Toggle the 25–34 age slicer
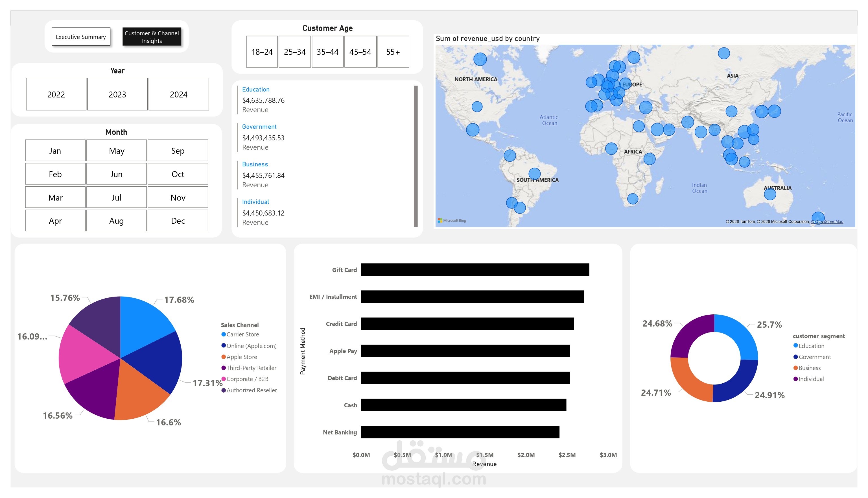868x498 pixels. (295, 52)
